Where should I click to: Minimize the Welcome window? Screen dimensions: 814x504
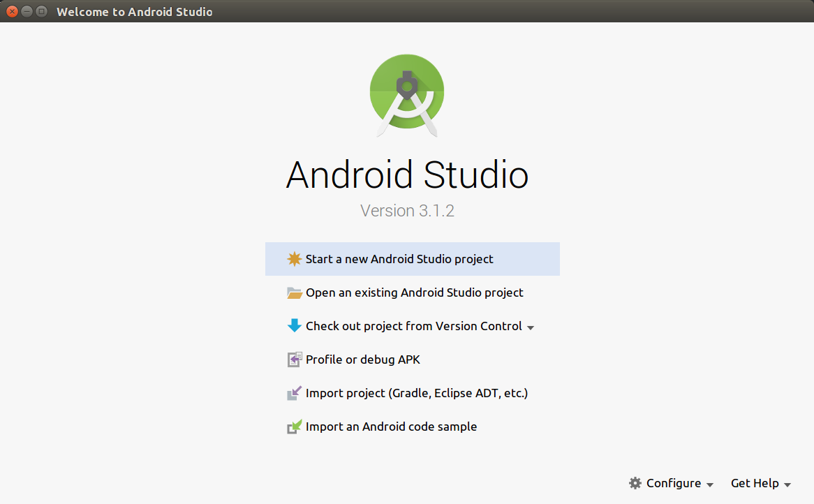(x=27, y=11)
